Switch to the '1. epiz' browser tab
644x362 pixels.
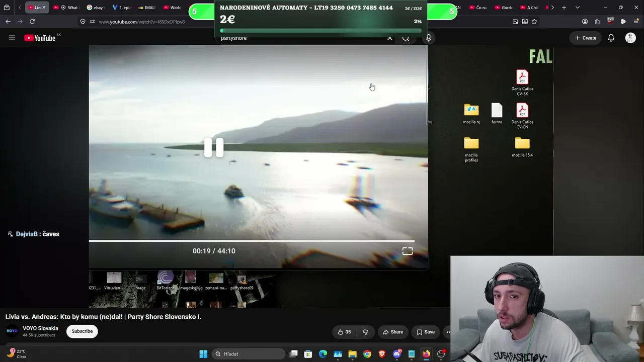pyautogui.click(x=121, y=8)
